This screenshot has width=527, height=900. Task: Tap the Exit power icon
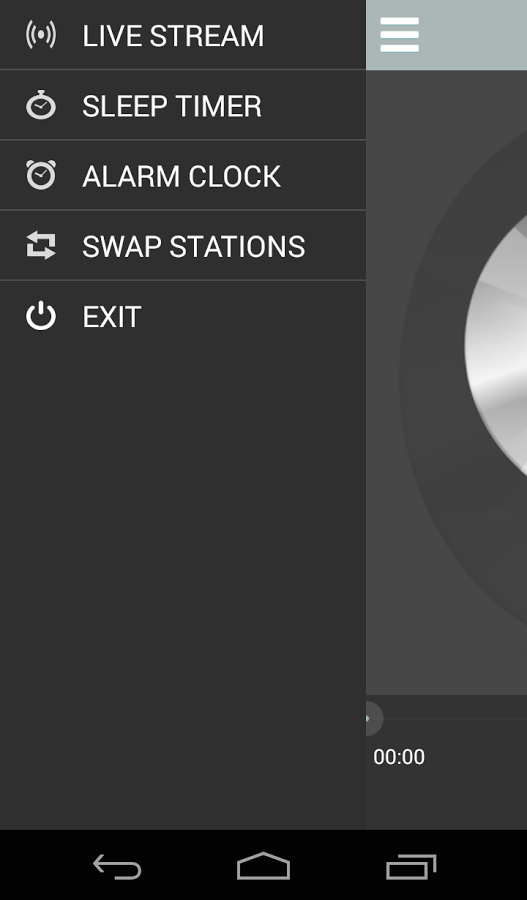41,316
